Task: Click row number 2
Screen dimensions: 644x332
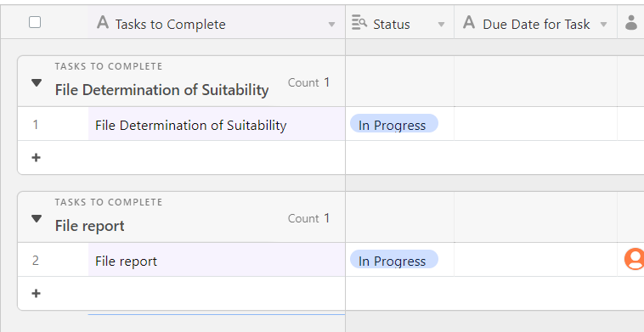Action: click(36, 260)
